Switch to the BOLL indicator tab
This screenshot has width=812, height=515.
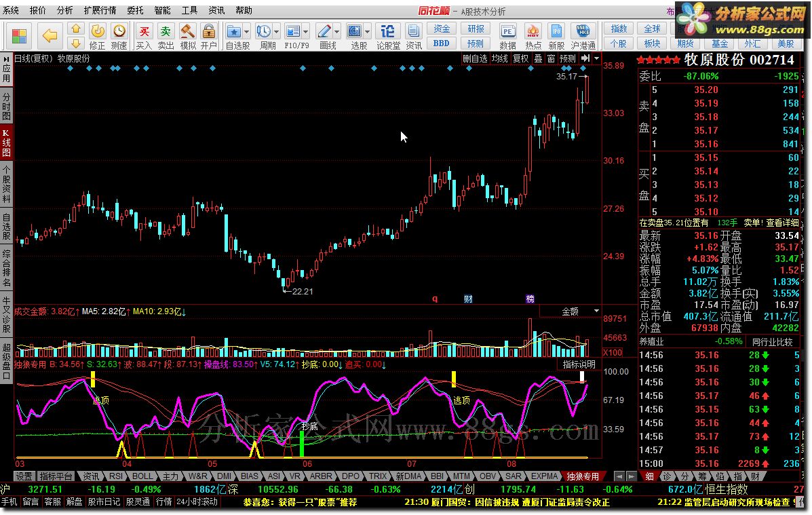tap(142, 476)
